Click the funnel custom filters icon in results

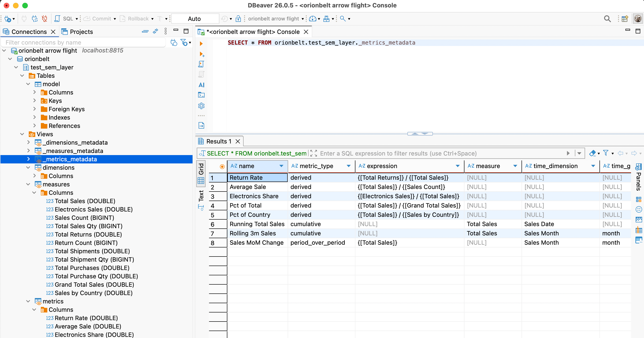coord(606,153)
